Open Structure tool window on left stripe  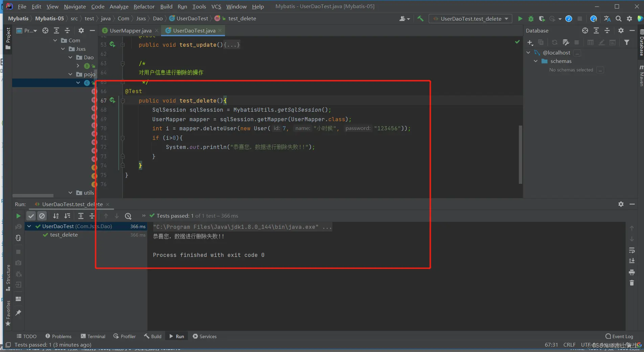(8, 278)
